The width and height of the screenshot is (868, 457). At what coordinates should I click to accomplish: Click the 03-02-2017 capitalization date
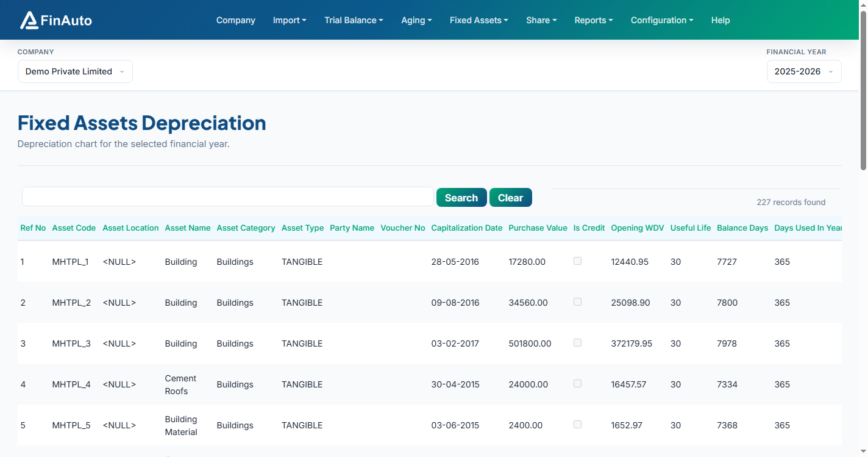point(455,344)
